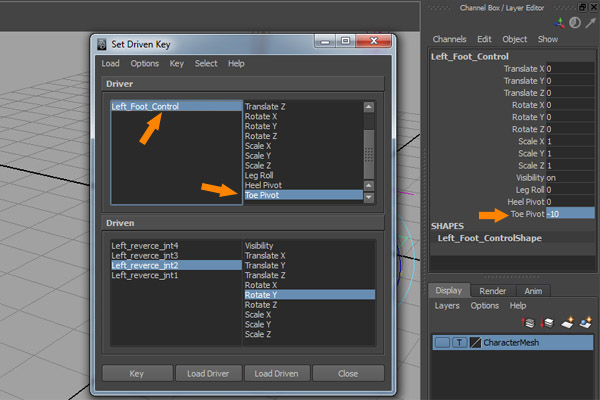
Task: Toggle the CharacterMesh layer T display type box
Action: [x=460, y=343]
